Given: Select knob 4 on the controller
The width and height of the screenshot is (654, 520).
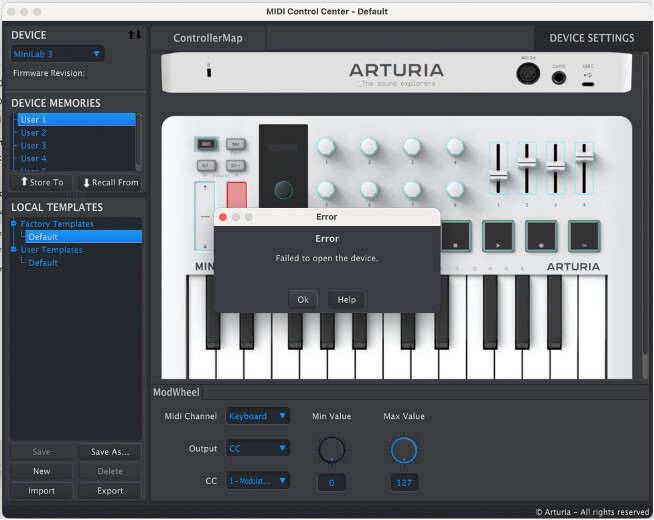Looking at the screenshot, I should point(455,146).
